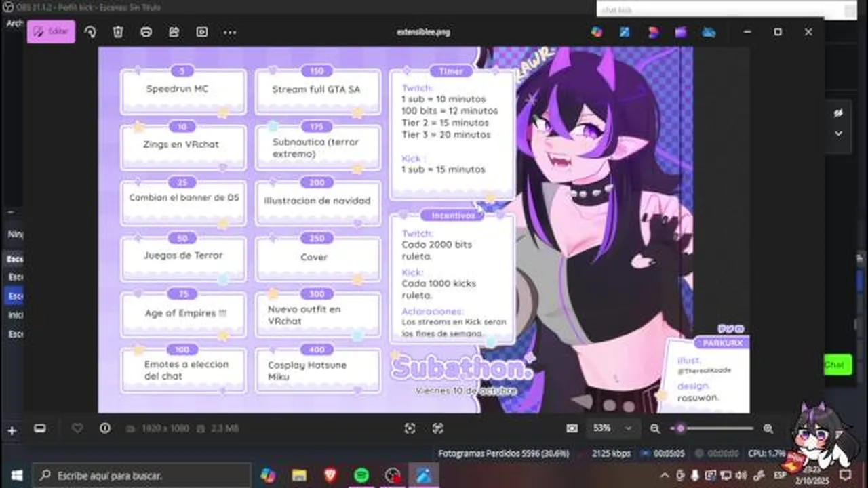868x488 pixels.
Task: Open Clipchamp purple icon in Photos title bar
Action: point(681,32)
